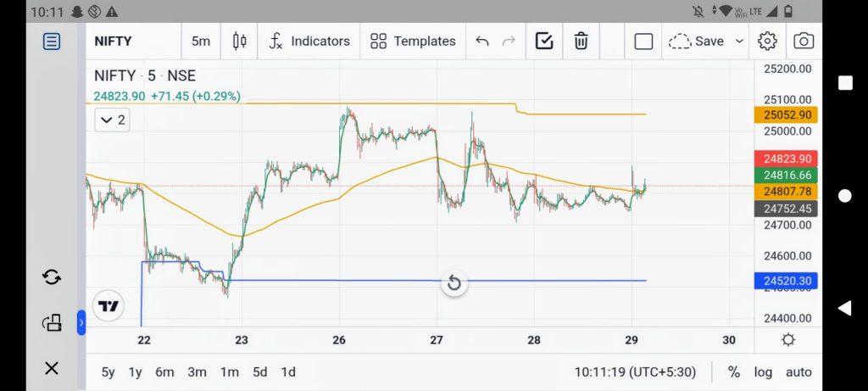Image resolution: width=868 pixels, height=391 pixels.
Task: Open indicator Templates
Action: 413,42
